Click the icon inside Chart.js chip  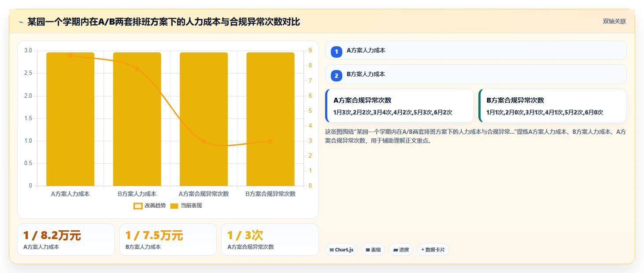[x=332, y=250]
